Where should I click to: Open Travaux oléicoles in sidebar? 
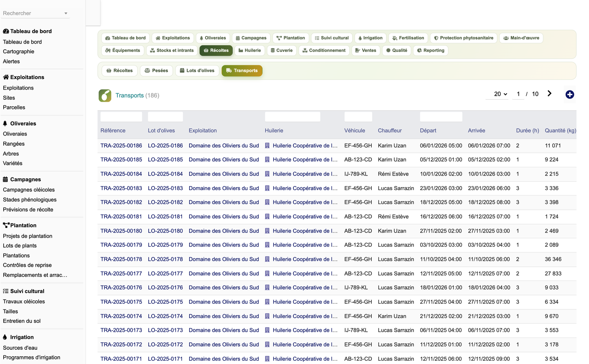(x=24, y=302)
